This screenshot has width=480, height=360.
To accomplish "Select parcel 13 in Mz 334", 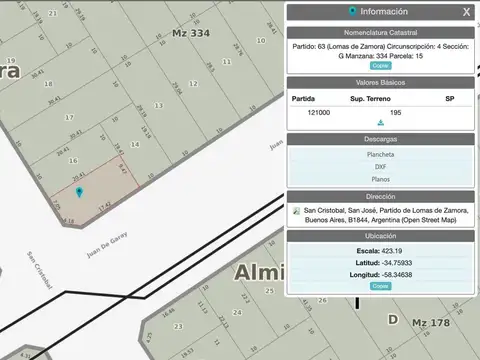I will 159,106.
